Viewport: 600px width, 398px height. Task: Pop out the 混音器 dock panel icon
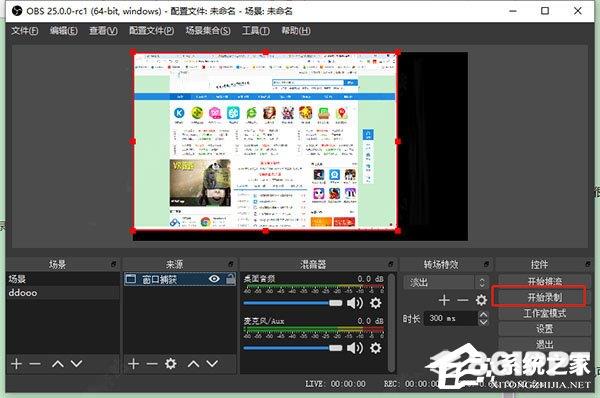(x=391, y=264)
